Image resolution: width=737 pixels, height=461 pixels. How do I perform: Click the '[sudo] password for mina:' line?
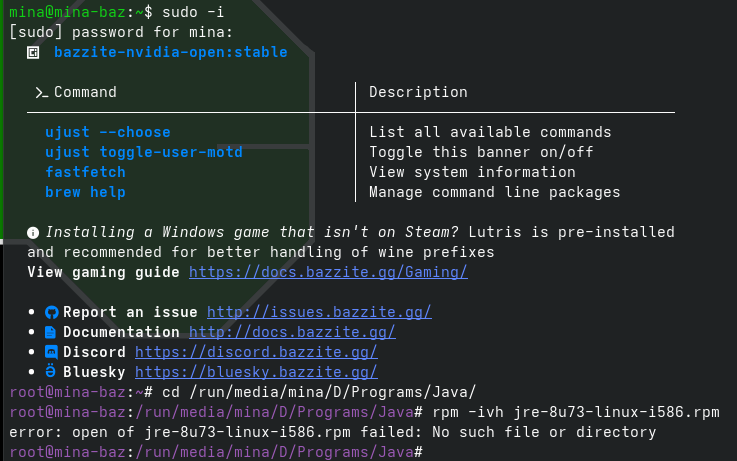point(121,32)
